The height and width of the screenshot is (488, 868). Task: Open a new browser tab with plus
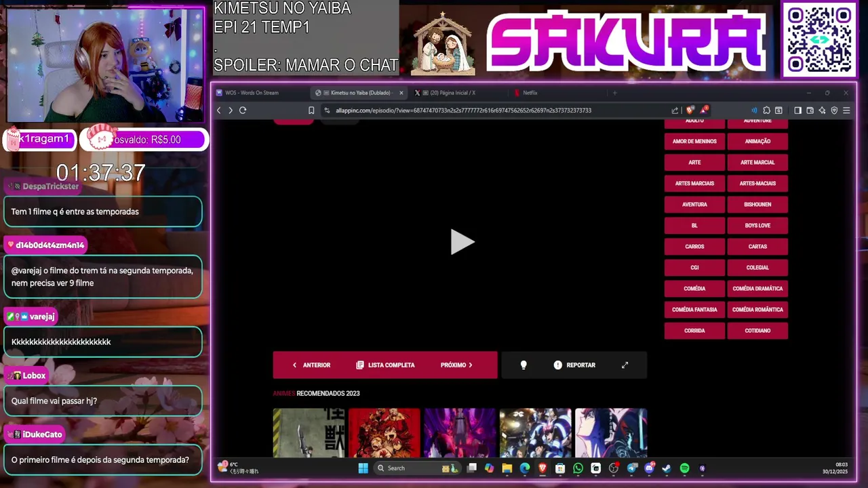click(615, 93)
